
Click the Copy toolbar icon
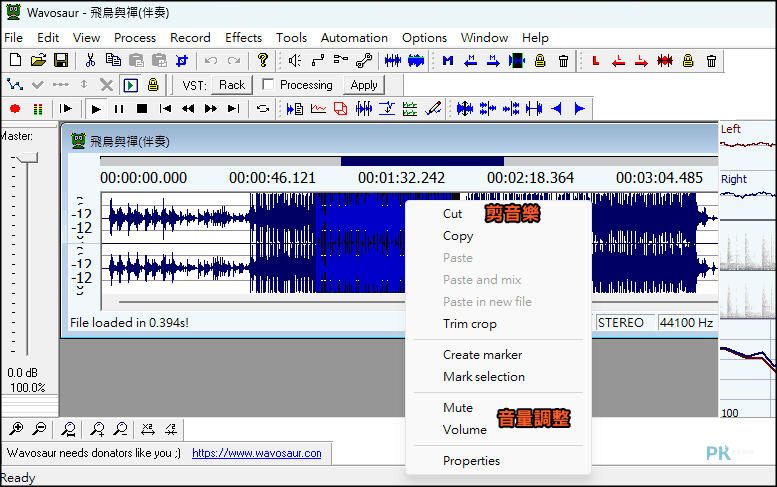[x=113, y=60]
